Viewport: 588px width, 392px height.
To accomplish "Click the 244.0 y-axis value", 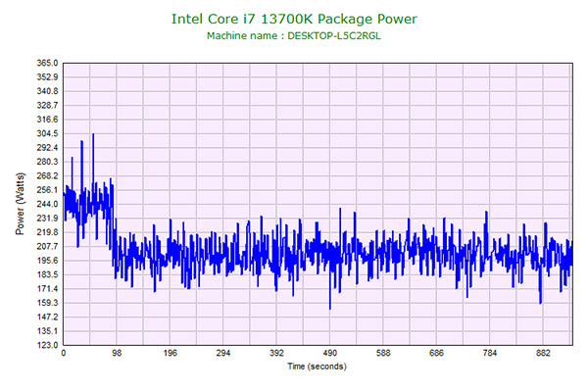I will [47, 204].
